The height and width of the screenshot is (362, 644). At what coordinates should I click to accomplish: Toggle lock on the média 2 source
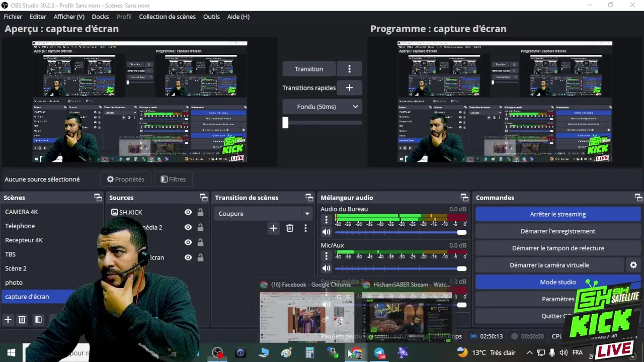pos(200,227)
